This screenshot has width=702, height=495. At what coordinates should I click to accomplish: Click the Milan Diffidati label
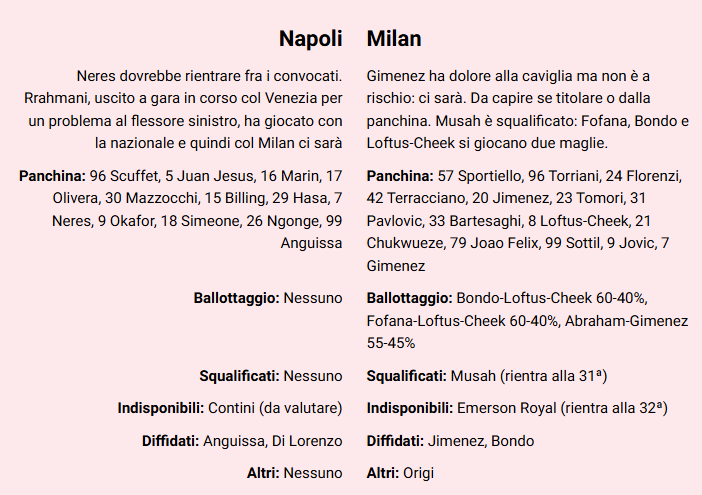click(395, 441)
